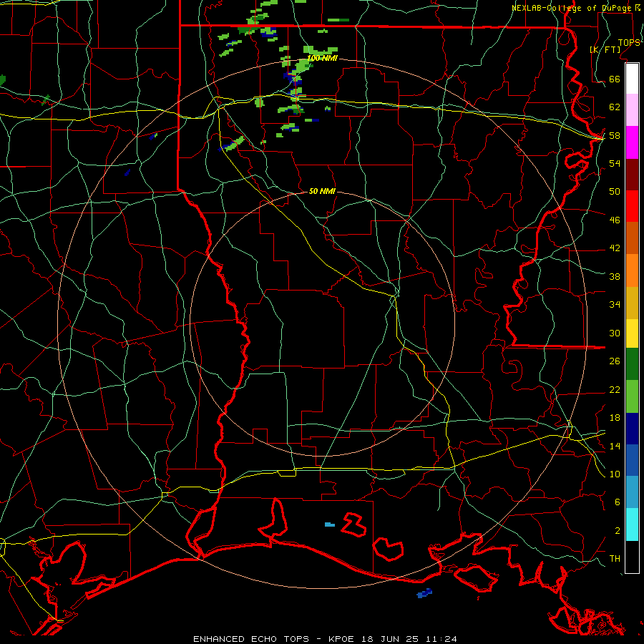Click the '10' legend value

(615, 474)
